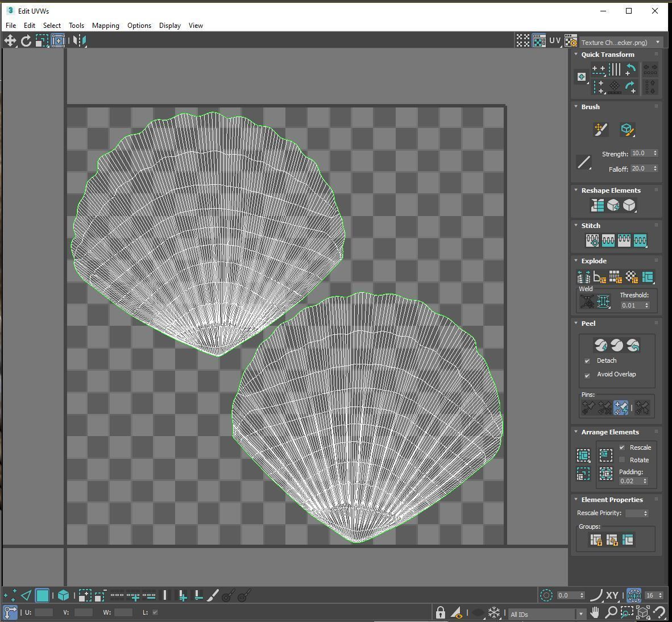Collapse the Reshape Elements rollout
The width and height of the screenshot is (672, 622).
(576, 190)
